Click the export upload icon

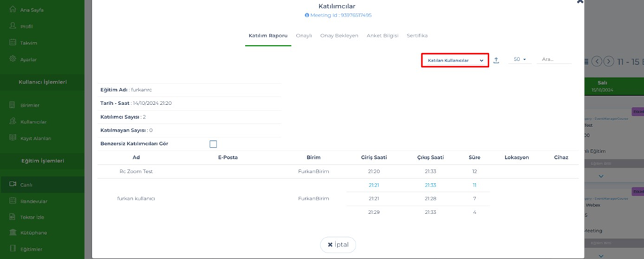(496, 60)
